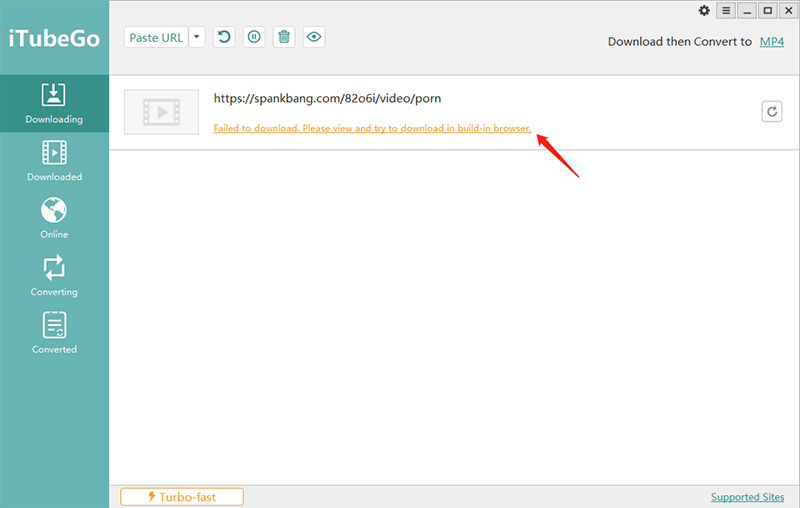The image size is (800, 508).
Task: Toggle private mode eye icon
Action: (x=314, y=37)
